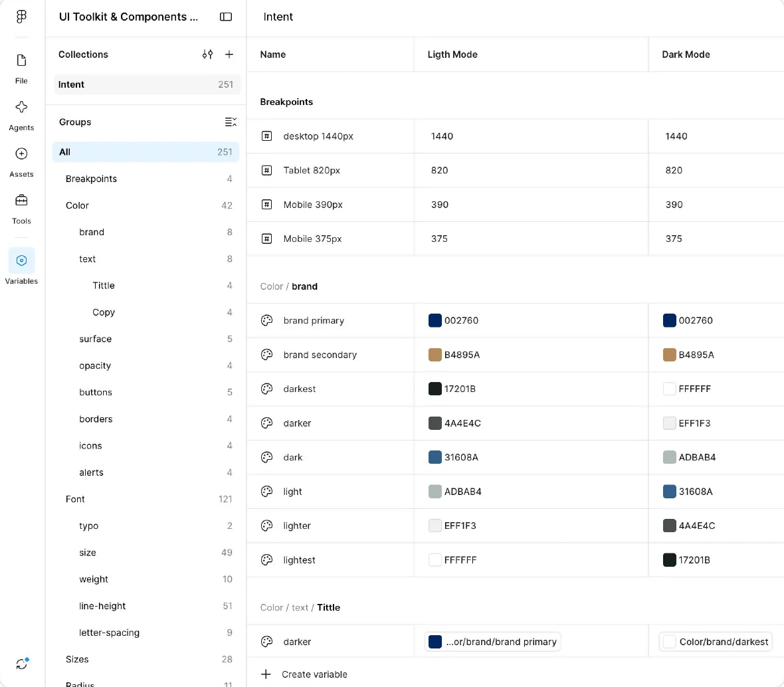Select the Variables sidebar icon
The width and height of the screenshot is (784, 687).
point(21,260)
